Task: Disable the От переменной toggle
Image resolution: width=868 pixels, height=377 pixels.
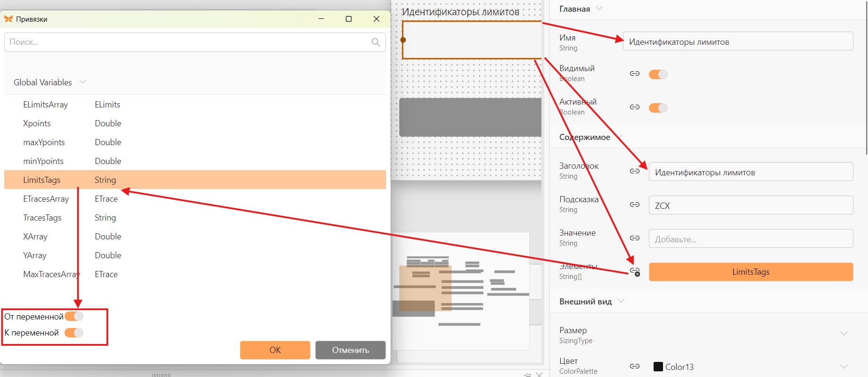Action: tap(74, 316)
